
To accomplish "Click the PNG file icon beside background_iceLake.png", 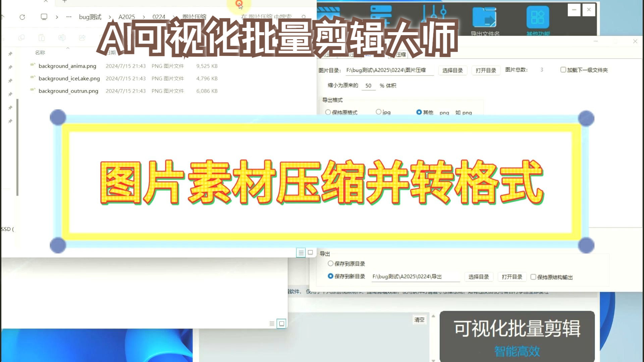I will 33,77.
